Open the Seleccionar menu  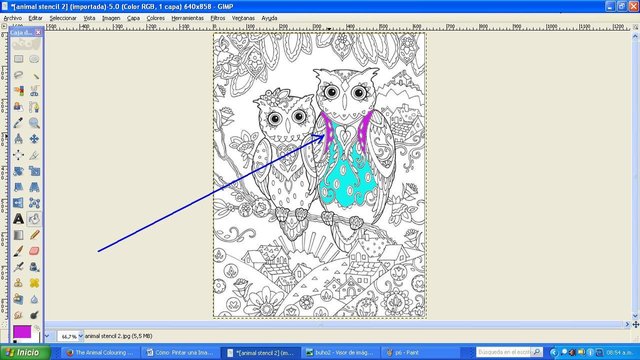point(63,18)
